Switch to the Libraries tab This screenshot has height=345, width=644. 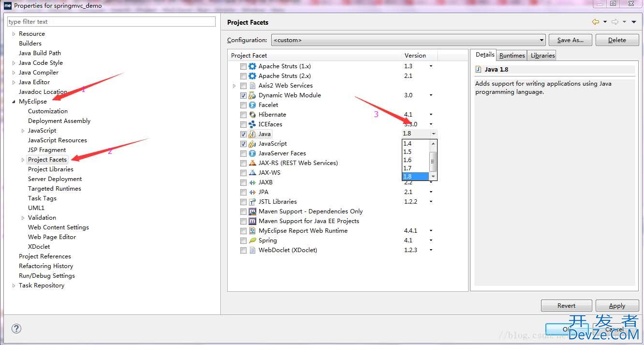pyautogui.click(x=542, y=56)
